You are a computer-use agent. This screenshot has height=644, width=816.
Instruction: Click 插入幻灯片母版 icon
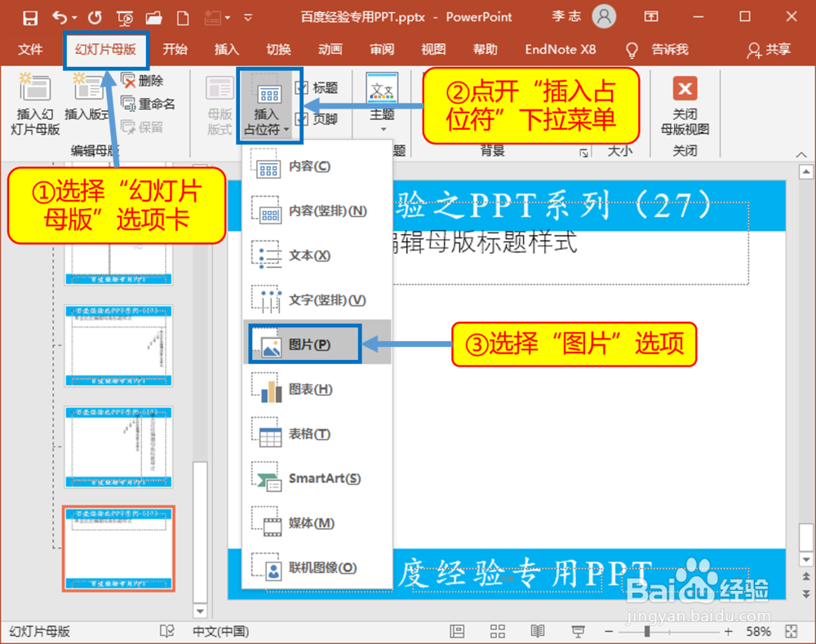[x=35, y=104]
